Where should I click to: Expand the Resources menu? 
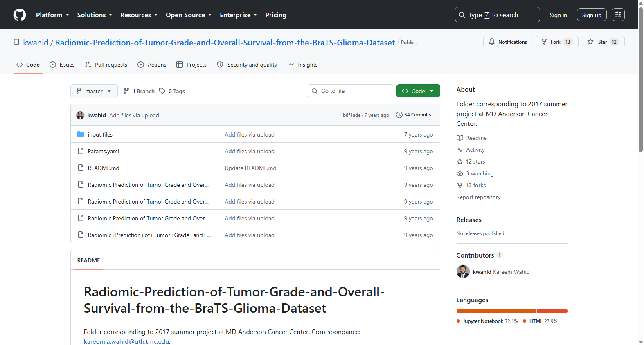tap(139, 15)
